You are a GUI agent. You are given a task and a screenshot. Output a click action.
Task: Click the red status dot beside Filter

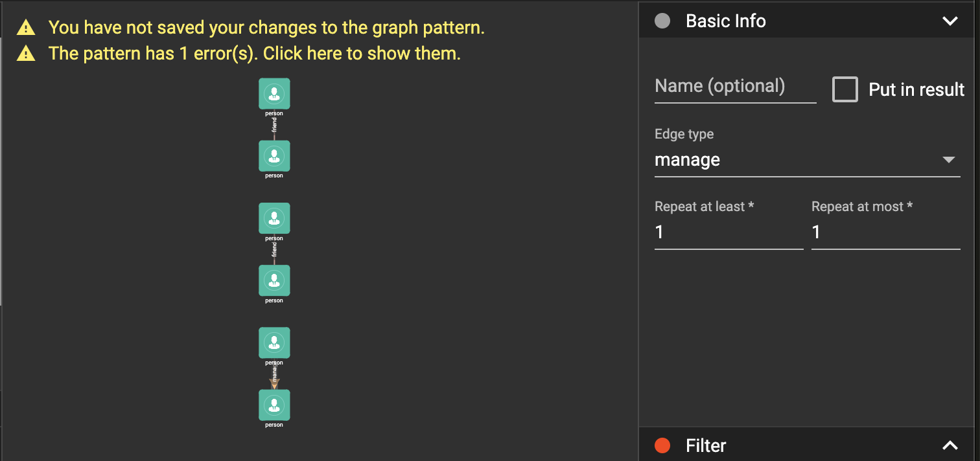coord(662,445)
